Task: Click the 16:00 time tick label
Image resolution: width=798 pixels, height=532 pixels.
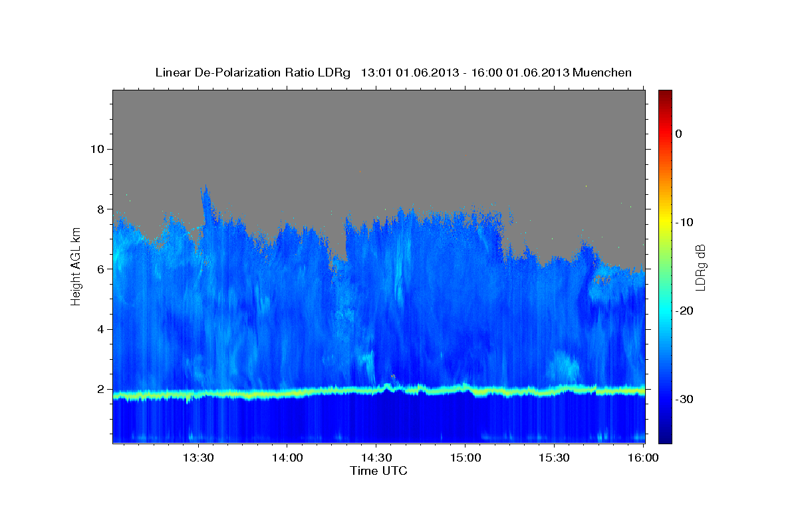Action: 642,458
